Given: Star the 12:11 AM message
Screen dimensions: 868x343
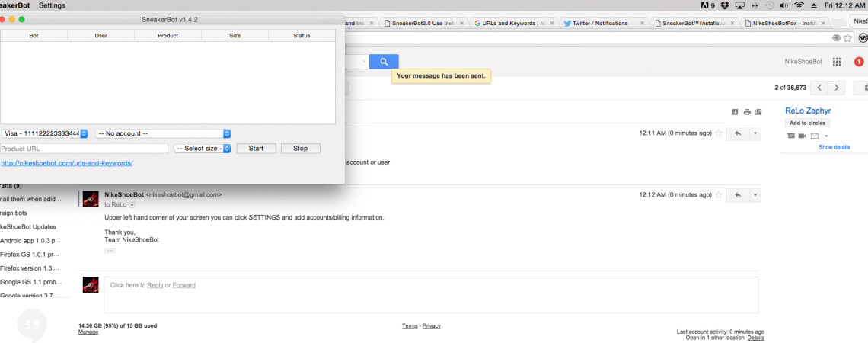Looking at the screenshot, I should (x=718, y=133).
